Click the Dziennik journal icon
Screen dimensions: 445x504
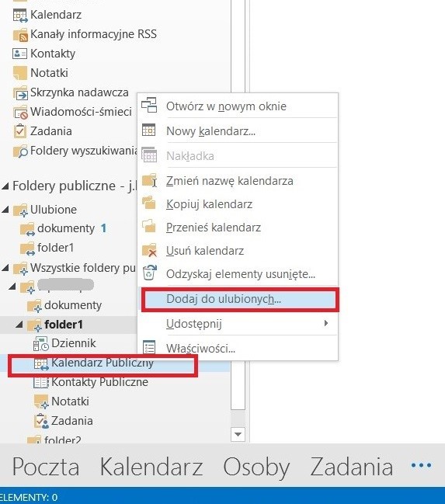coord(41,343)
